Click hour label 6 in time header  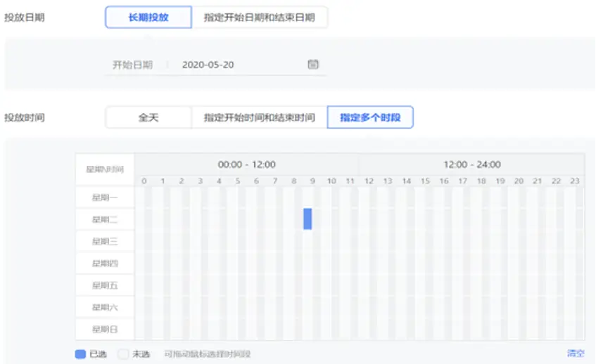256,181
